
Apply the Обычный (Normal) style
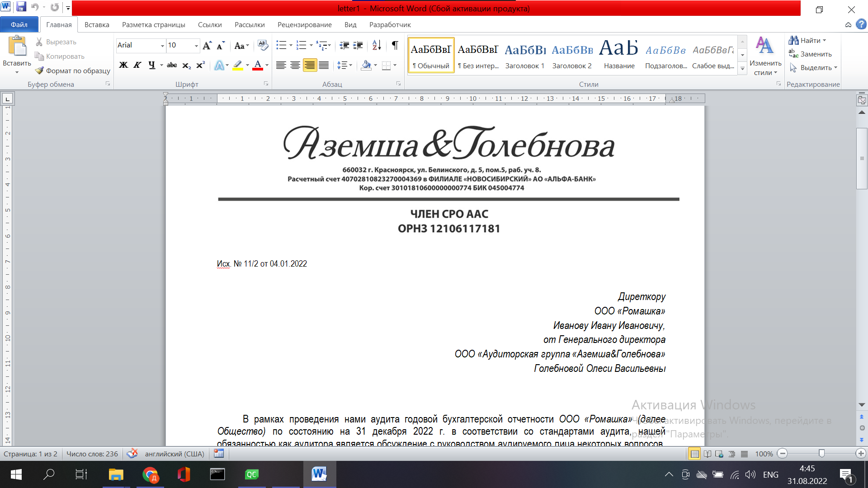[x=431, y=55]
